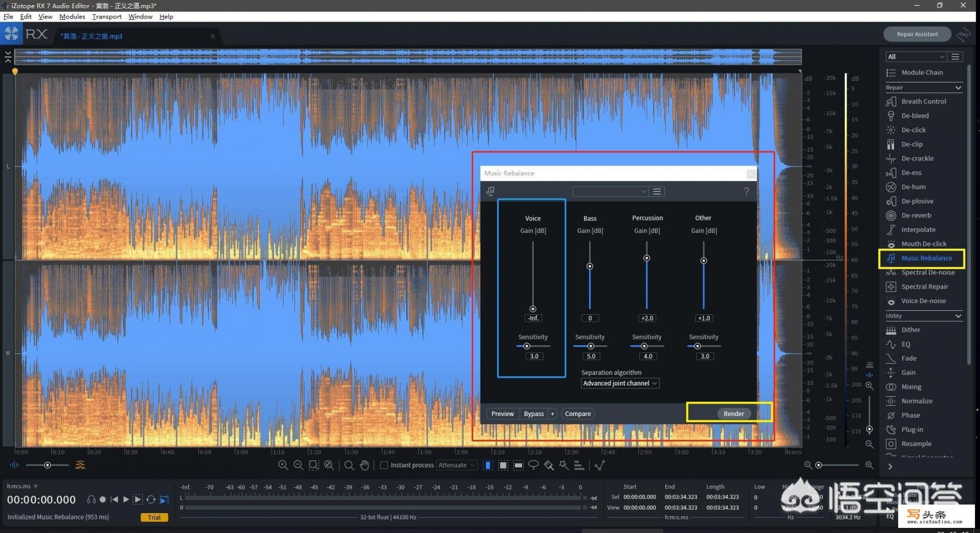Viewport: 980px width, 533px height.
Task: Select the frequency selection tool
Action: click(519, 465)
